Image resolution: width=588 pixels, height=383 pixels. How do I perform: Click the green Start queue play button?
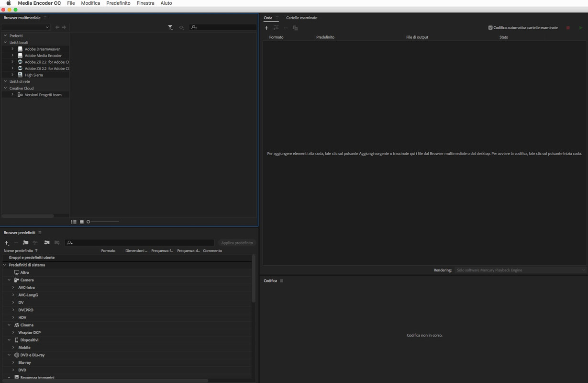[580, 28]
